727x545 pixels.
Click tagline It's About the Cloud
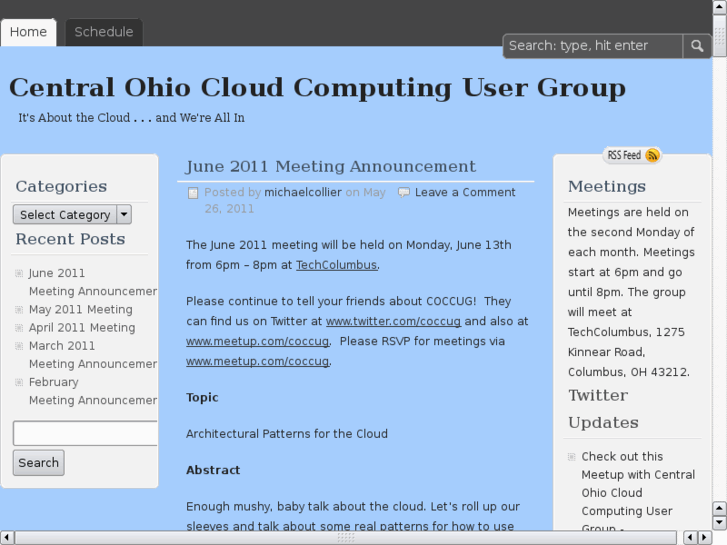(131, 118)
